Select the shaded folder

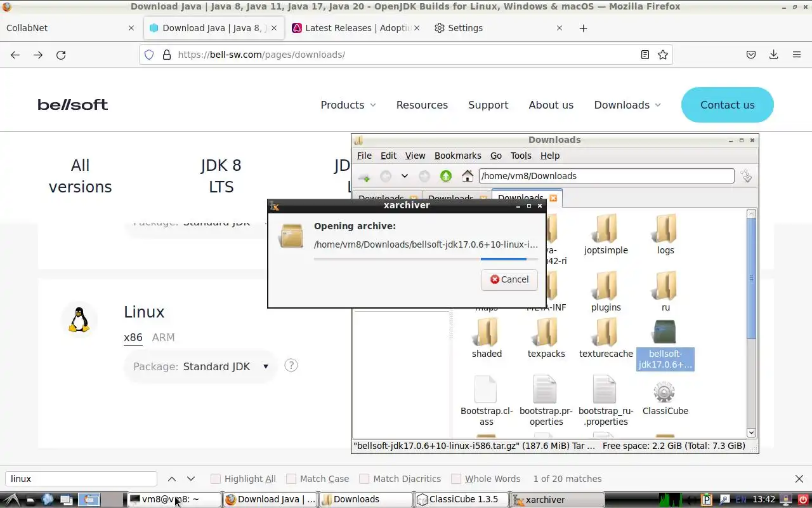(487, 338)
